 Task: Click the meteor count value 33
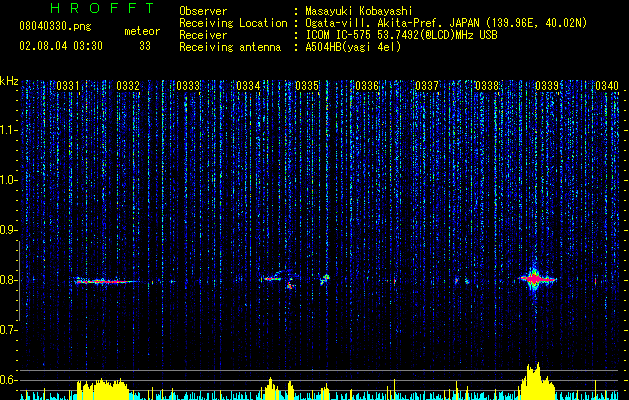(145, 46)
